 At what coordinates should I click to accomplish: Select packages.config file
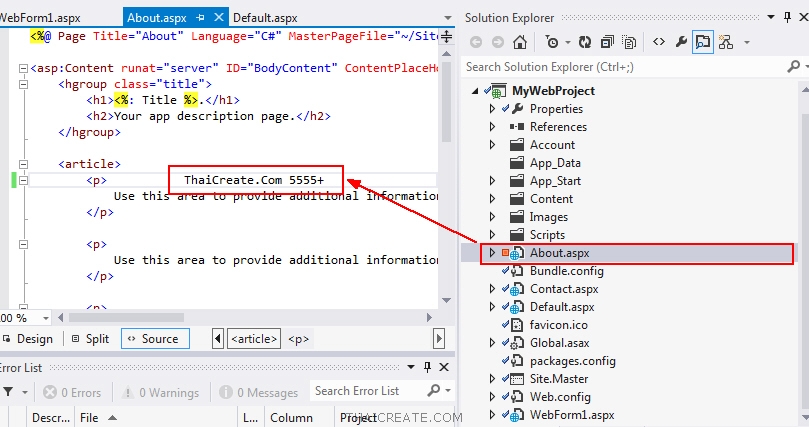point(573,361)
